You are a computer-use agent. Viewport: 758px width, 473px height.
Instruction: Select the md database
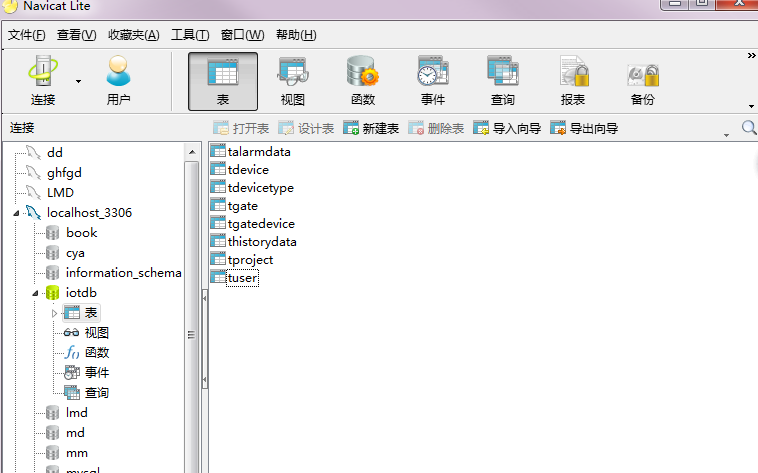(x=75, y=433)
